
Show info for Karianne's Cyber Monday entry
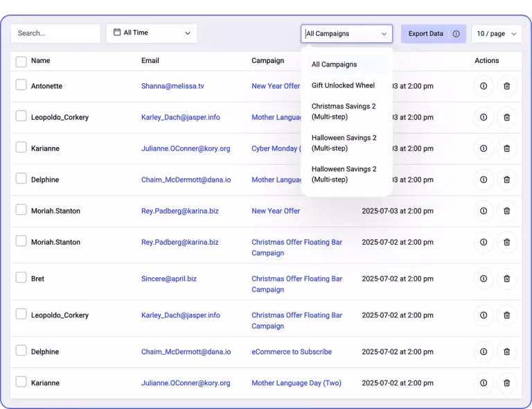click(x=484, y=148)
